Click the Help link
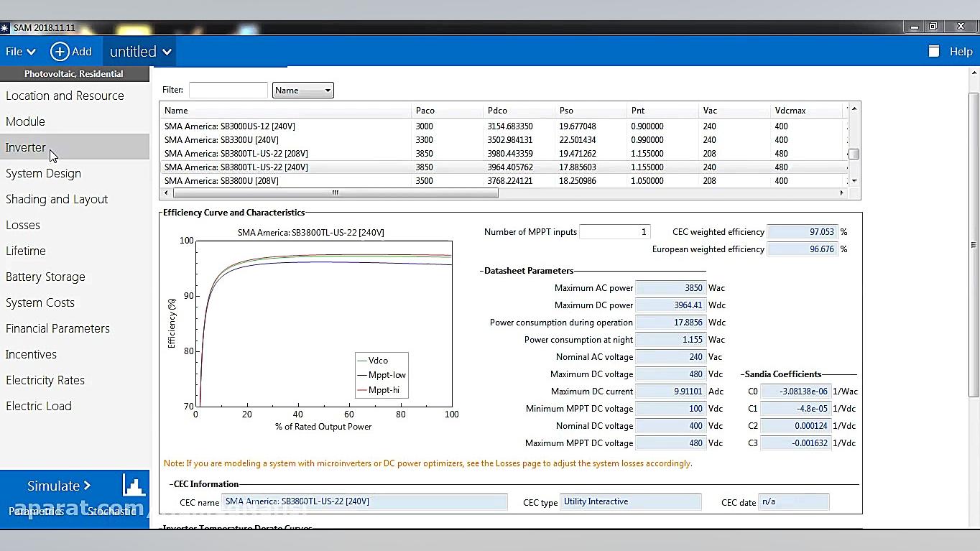 [961, 52]
